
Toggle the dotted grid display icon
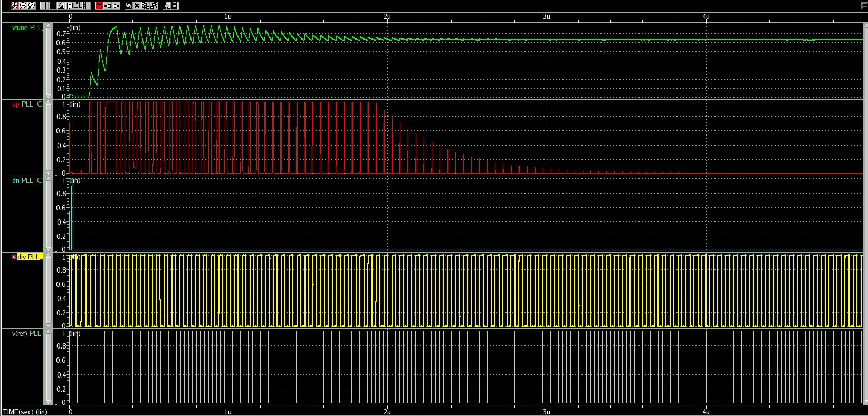pos(86,6)
